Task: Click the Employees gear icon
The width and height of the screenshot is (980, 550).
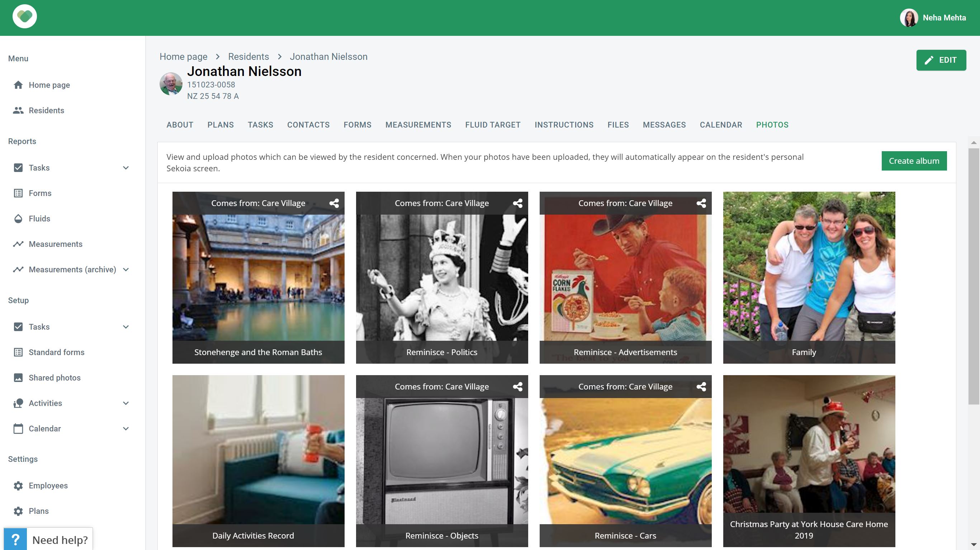Action: click(x=18, y=486)
